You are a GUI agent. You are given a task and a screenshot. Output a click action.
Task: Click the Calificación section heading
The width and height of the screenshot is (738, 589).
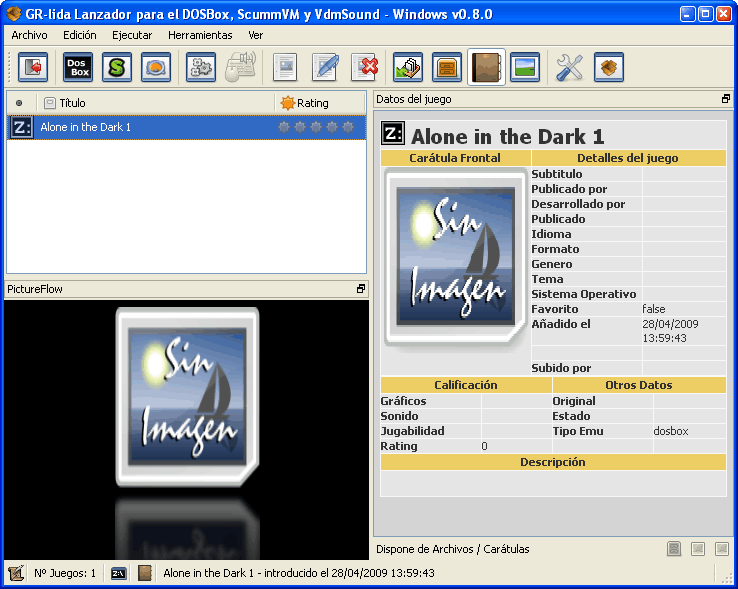466,385
